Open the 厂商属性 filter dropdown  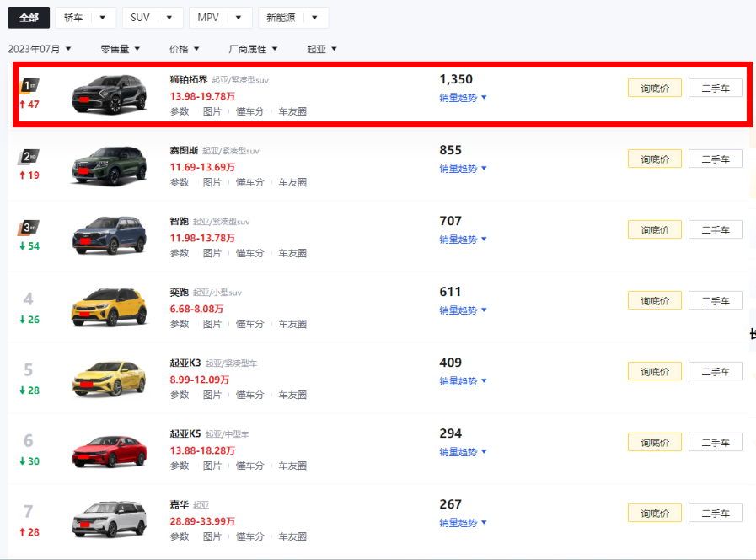[253, 49]
